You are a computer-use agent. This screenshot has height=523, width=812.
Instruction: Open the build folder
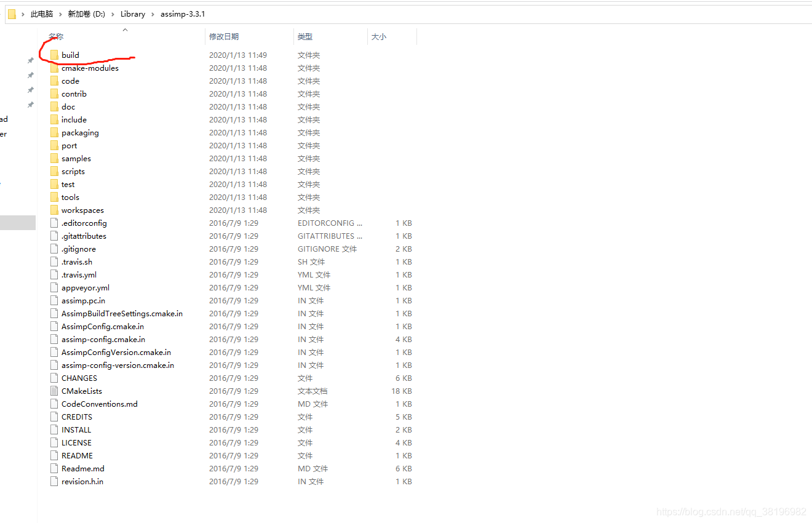click(x=70, y=55)
